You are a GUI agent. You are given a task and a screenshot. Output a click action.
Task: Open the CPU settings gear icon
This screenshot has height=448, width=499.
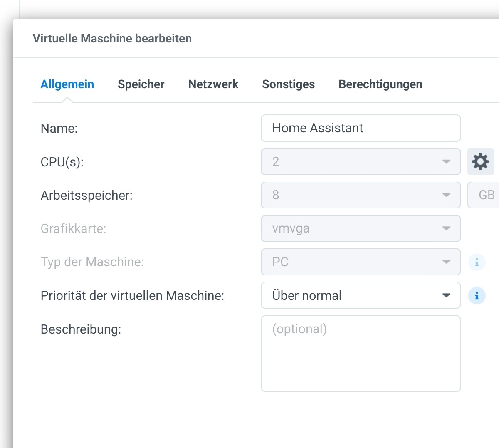pos(480,161)
